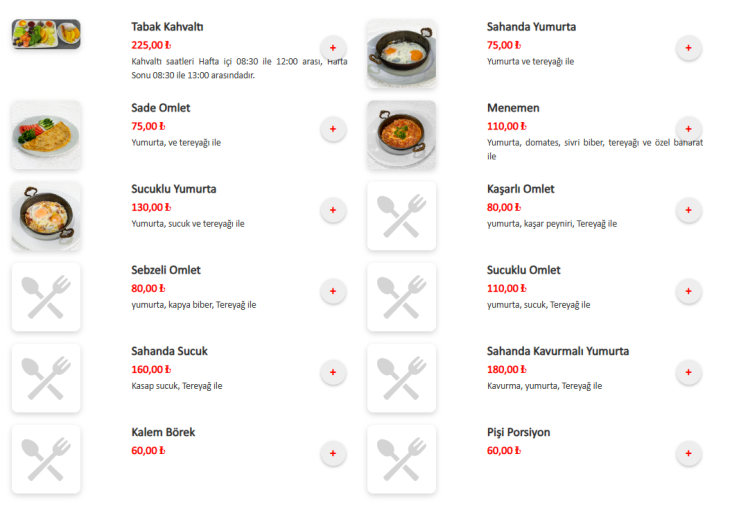Viewport: 750px width, 506px height.
Task: Tap the plus icon beside Sahanda Sucuk
Action: (x=333, y=372)
